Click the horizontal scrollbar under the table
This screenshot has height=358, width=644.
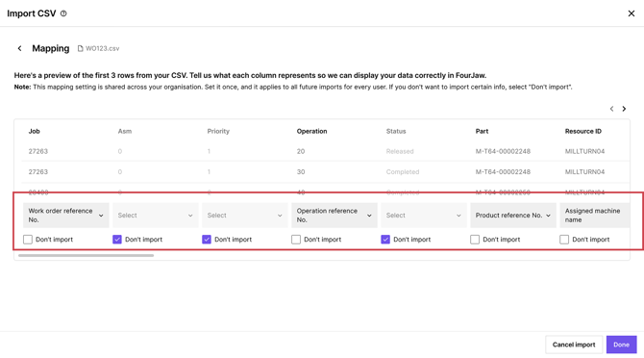tap(86, 256)
